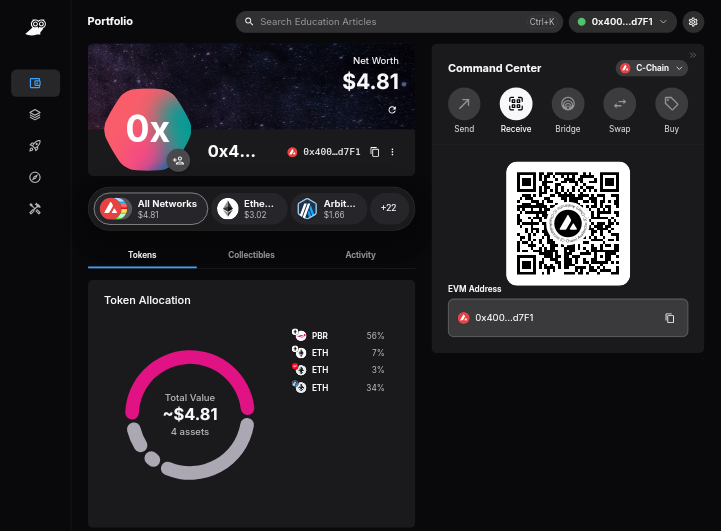The width and height of the screenshot is (721, 531).
Task: Click the Buy tag icon
Action: [671, 104]
